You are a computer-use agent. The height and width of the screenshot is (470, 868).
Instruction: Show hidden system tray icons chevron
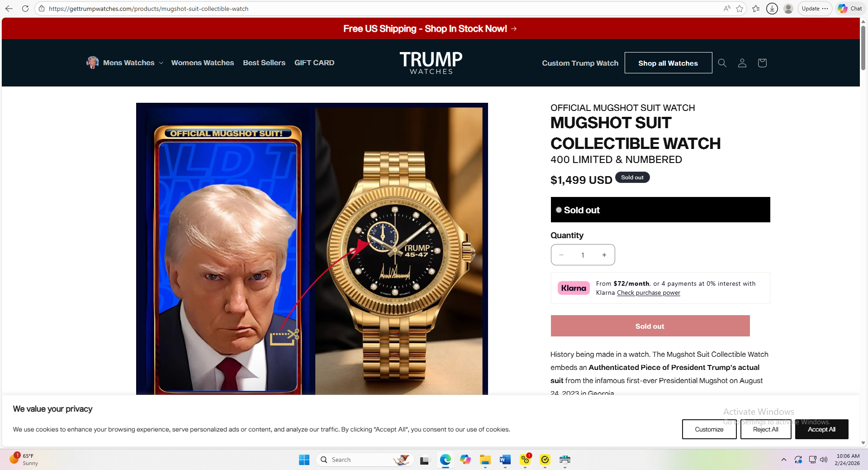click(783, 460)
